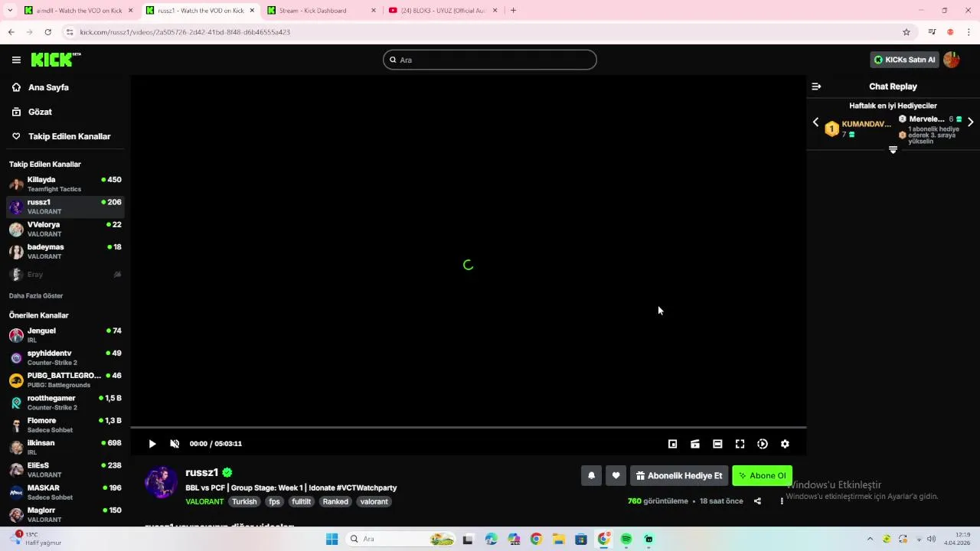
Task: Unmute the video volume
Action: 175,444
